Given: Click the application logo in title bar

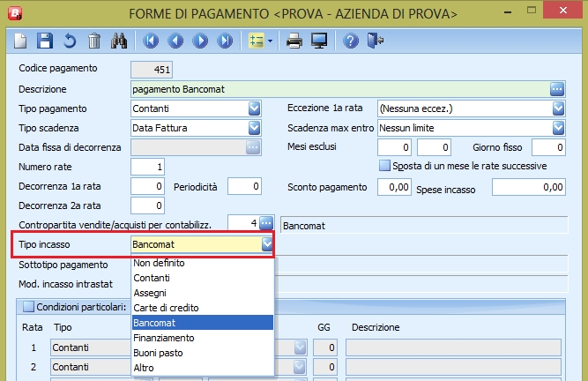Looking at the screenshot, I should [15, 13].
